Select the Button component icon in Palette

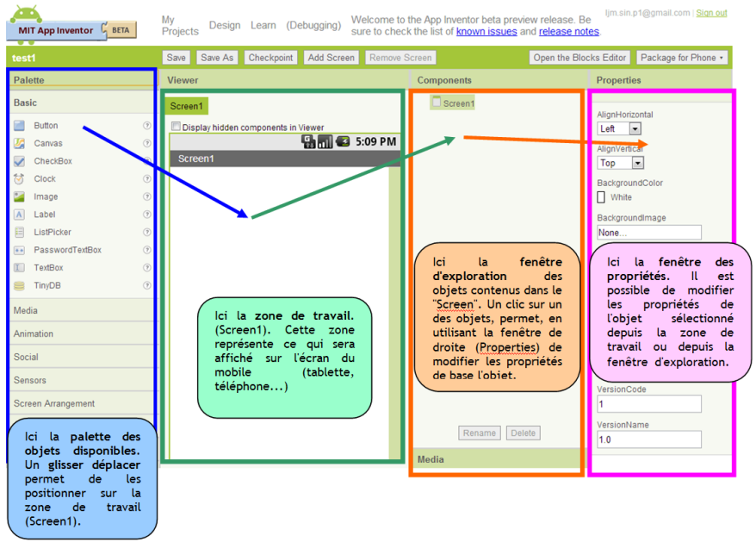pyautogui.click(x=19, y=126)
